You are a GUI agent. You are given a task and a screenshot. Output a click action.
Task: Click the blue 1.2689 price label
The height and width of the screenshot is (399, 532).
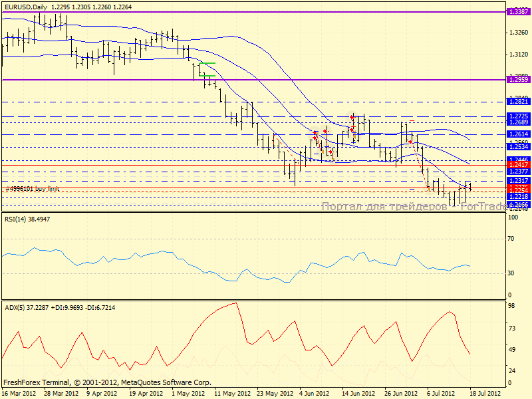point(518,122)
